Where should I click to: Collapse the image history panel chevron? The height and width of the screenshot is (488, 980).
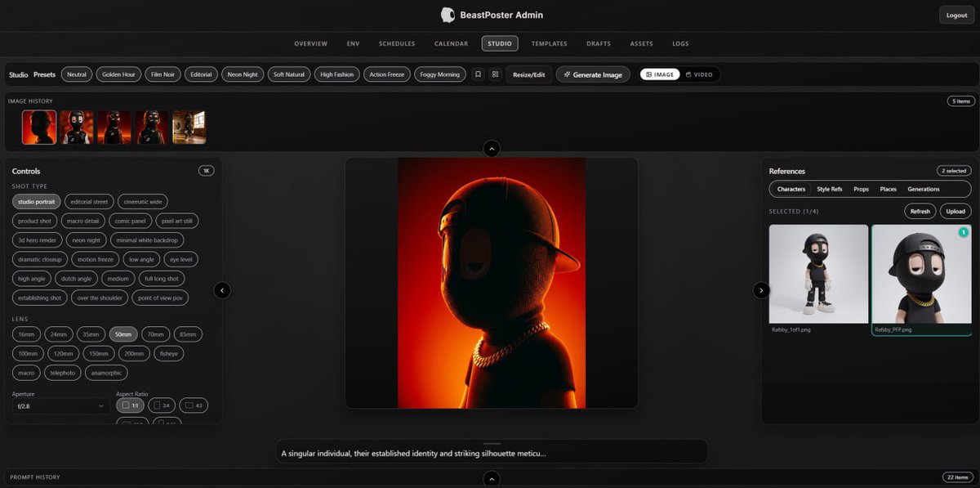(x=492, y=149)
